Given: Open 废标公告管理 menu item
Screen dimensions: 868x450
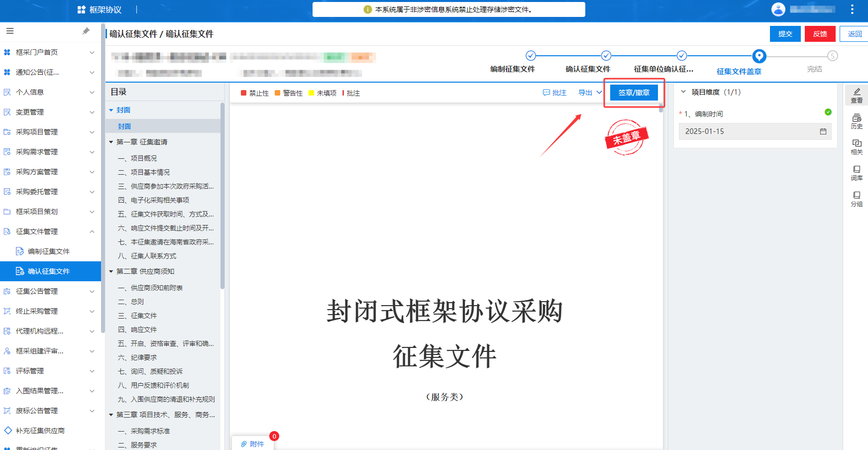Looking at the screenshot, I should coord(50,411).
